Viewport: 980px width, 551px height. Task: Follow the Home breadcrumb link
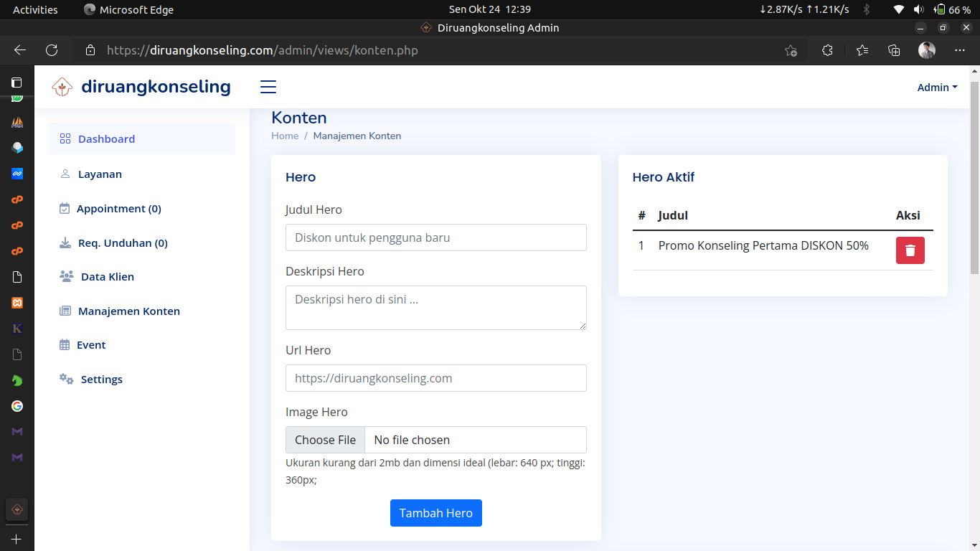285,136
